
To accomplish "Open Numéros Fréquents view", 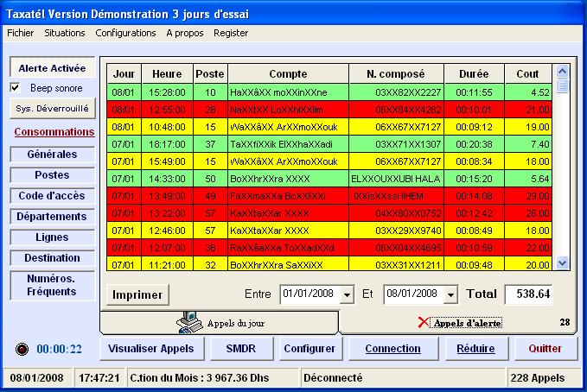I will (x=52, y=285).
